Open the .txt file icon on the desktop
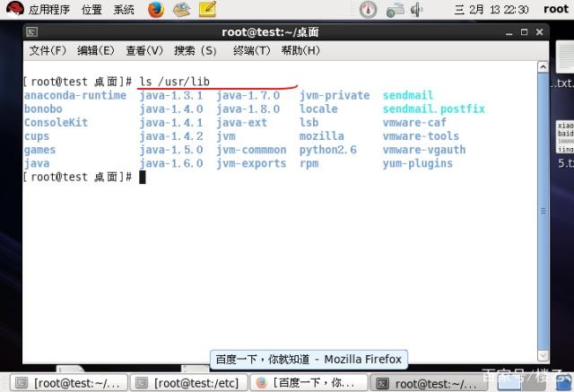This screenshot has height=392, width=574. 565,65
